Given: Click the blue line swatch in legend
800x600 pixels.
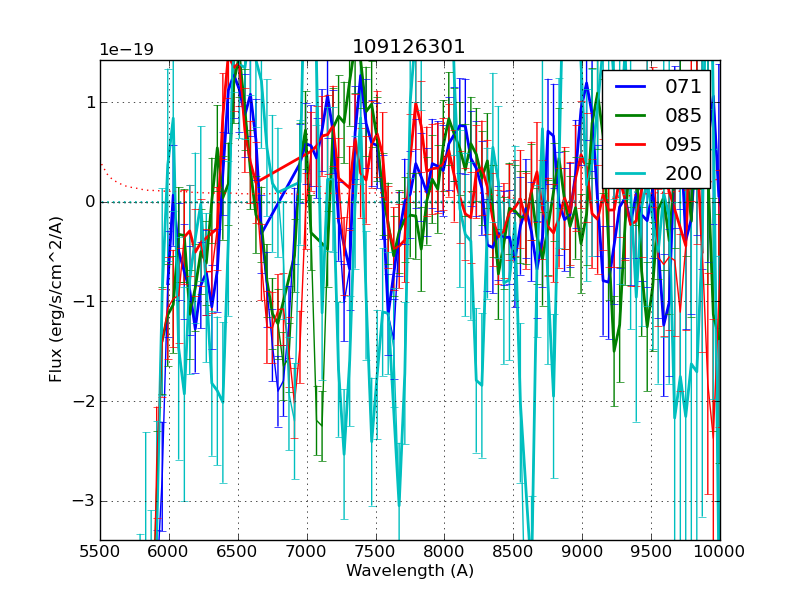Looking at the screenshot, I should [631, 87].
